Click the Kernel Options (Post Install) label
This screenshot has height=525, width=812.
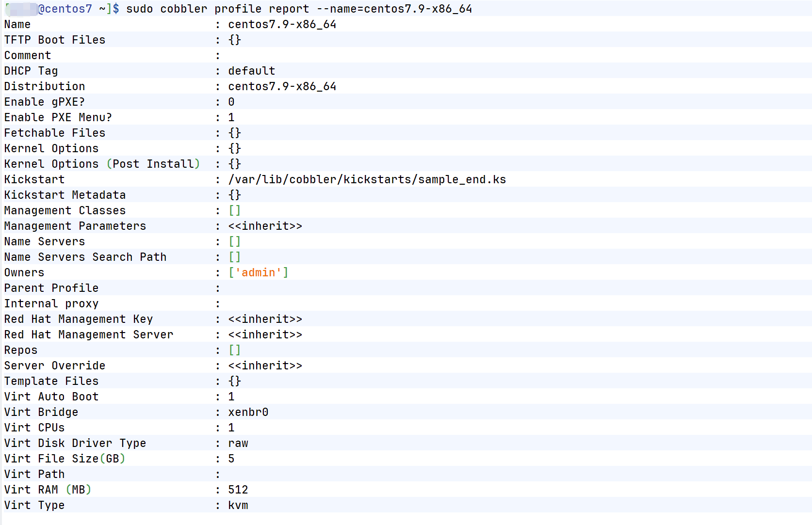click(102, 164)
